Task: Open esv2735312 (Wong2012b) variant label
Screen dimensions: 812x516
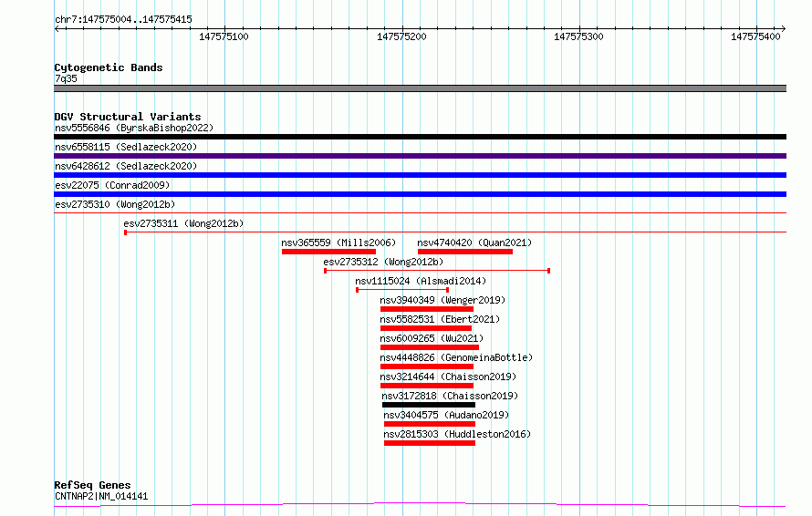Action: 383,262
